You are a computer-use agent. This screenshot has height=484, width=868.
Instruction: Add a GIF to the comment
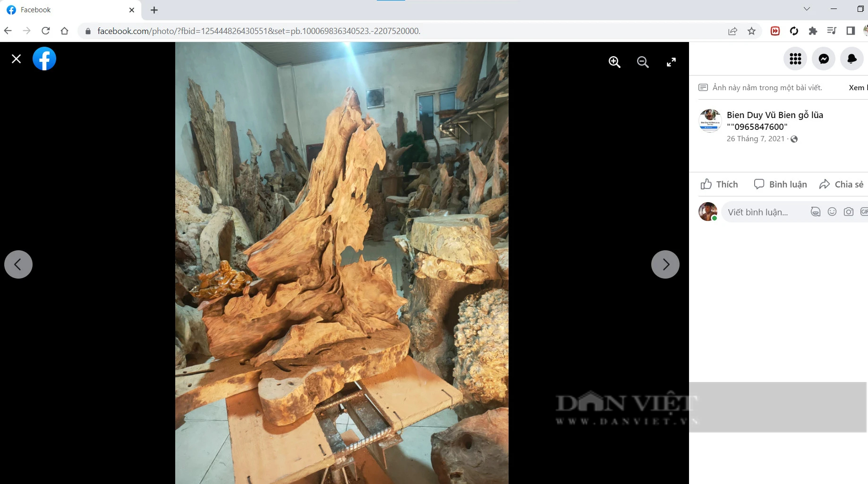click(864, 212)
